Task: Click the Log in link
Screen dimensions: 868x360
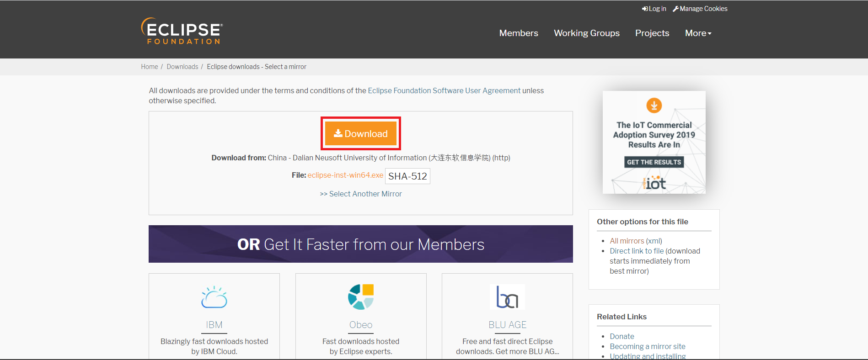Action: 654,9
